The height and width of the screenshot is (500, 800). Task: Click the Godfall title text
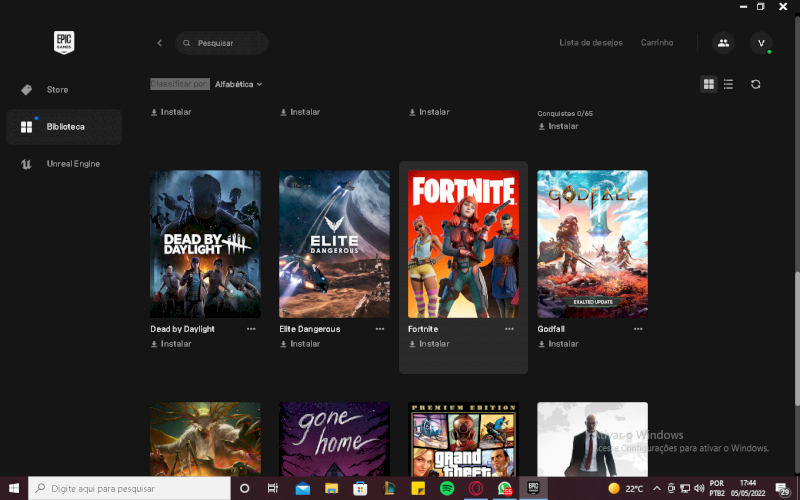[551, 329]
